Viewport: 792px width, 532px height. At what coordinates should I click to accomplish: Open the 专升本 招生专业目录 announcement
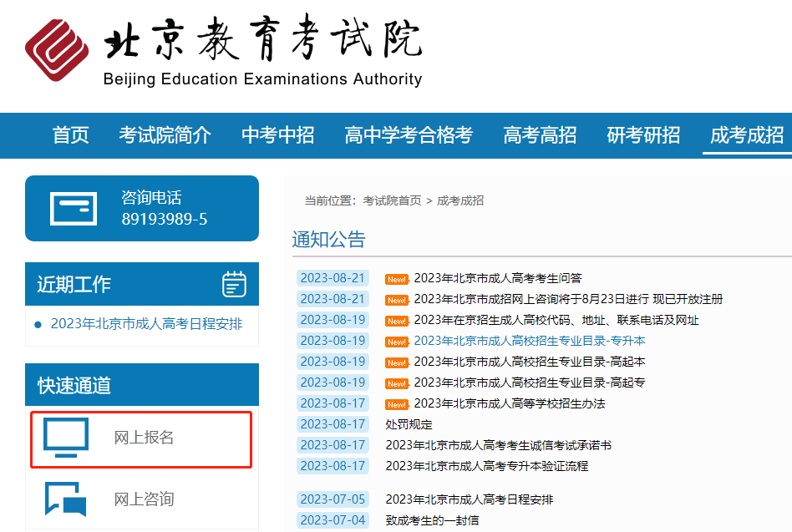[529, 341]
